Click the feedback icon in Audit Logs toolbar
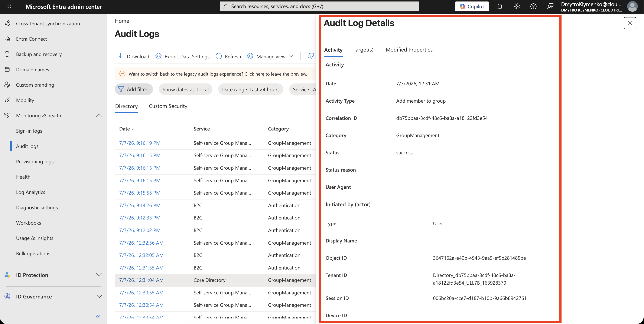The width and height of the screenshot is (644, 324). click(310, 56)
